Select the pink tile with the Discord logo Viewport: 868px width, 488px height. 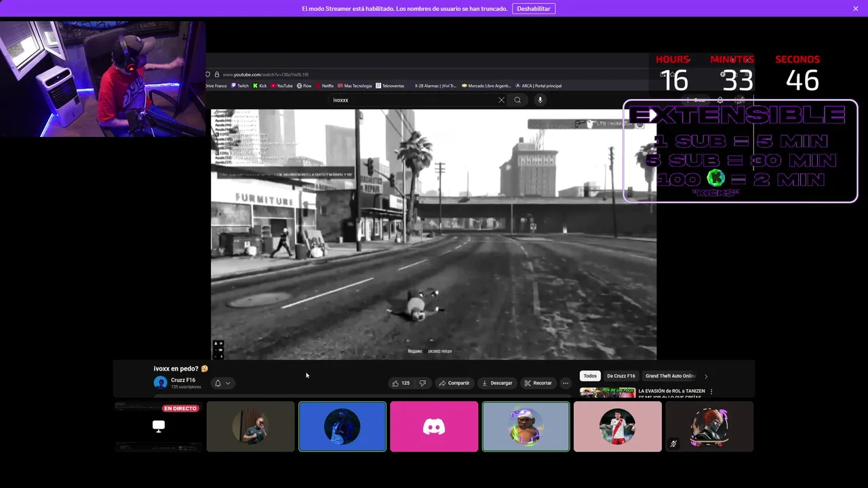(434, 426)
